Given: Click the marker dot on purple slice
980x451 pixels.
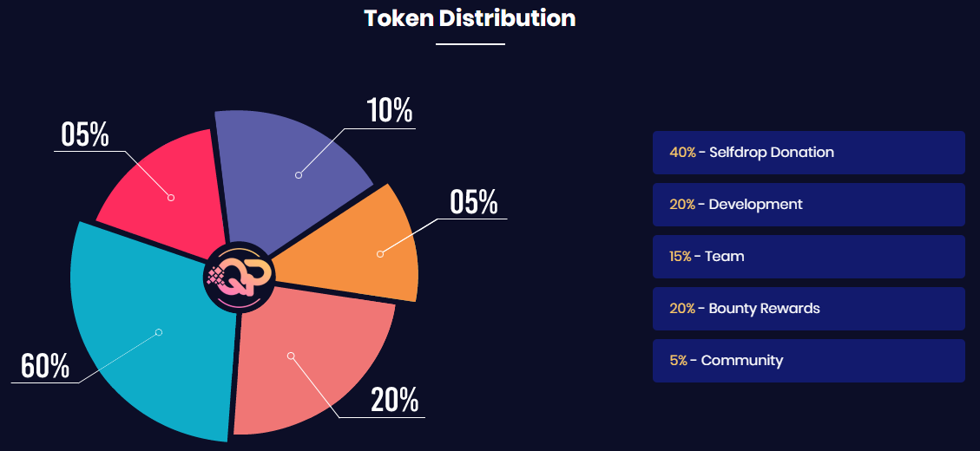Looking at the screenshot, I should (299, 175).
